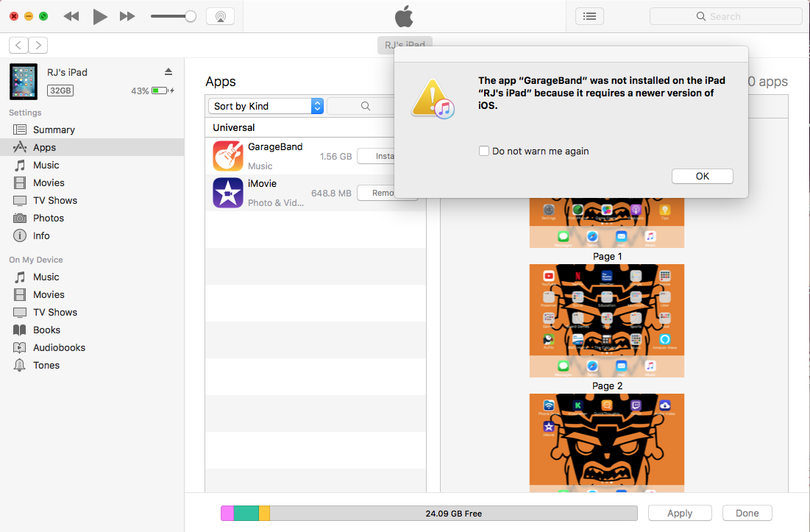The image size is (810, 532).
Task: Open the Sort by Kind dropdown
Action: 266,106
